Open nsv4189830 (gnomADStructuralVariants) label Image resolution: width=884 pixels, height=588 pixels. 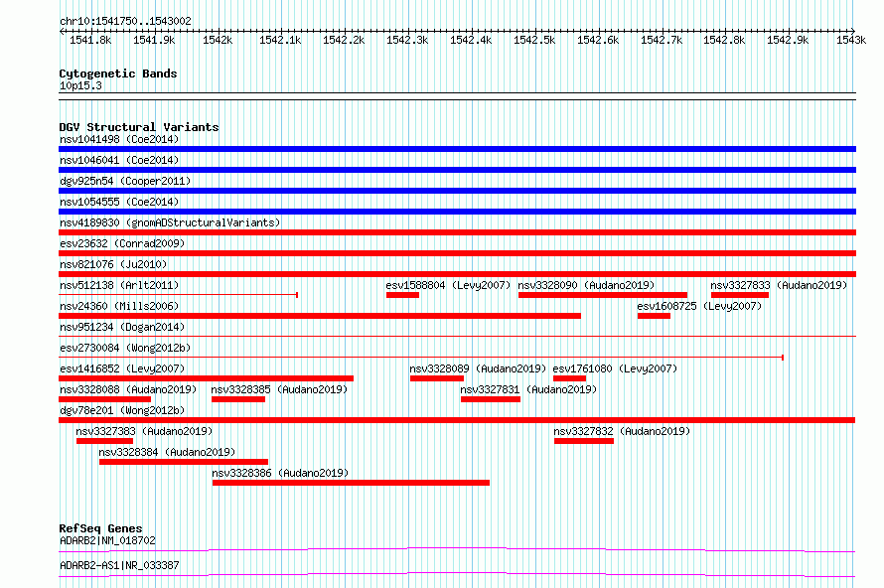[x=170, y=222]
